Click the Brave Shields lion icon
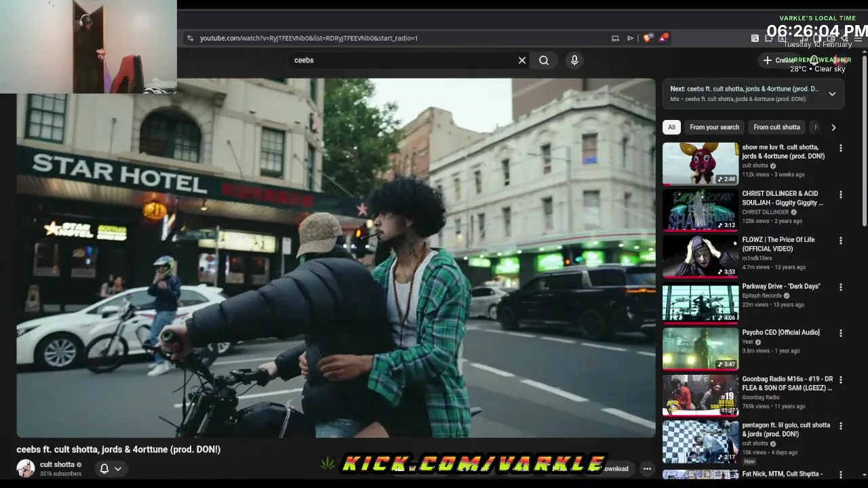The height and width of the screenshot is (488, 868). [647, 38]
